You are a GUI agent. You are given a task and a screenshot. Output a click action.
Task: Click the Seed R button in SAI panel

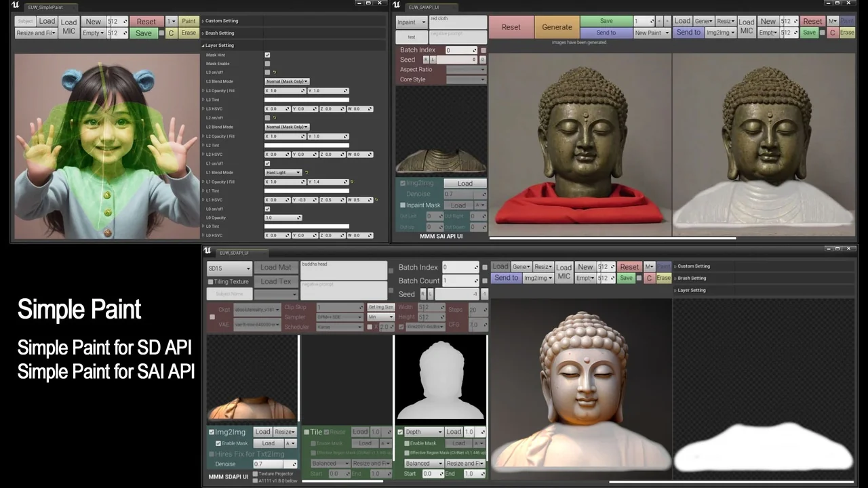click(426, 60)
